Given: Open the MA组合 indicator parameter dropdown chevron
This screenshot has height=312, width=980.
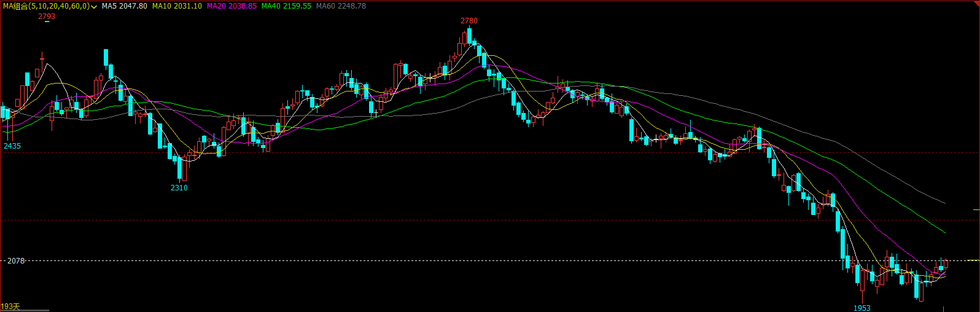Looking at the screenshot, I should [x=94, y=6].
